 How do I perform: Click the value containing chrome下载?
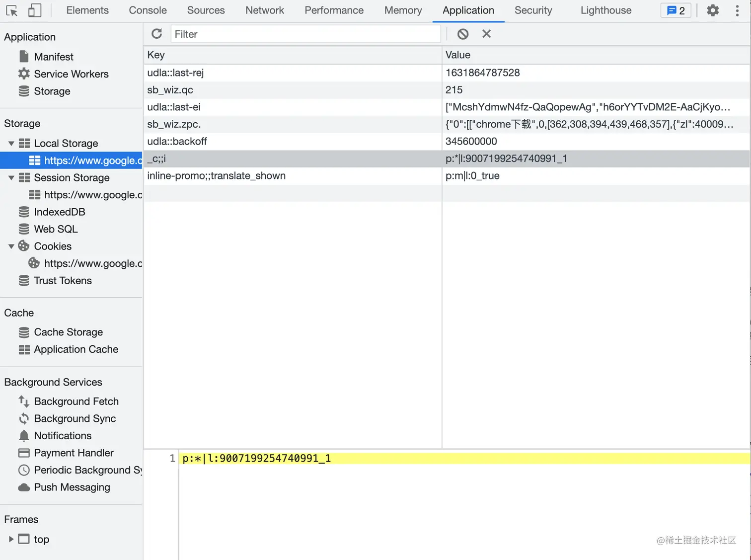(x=590, y=124)
